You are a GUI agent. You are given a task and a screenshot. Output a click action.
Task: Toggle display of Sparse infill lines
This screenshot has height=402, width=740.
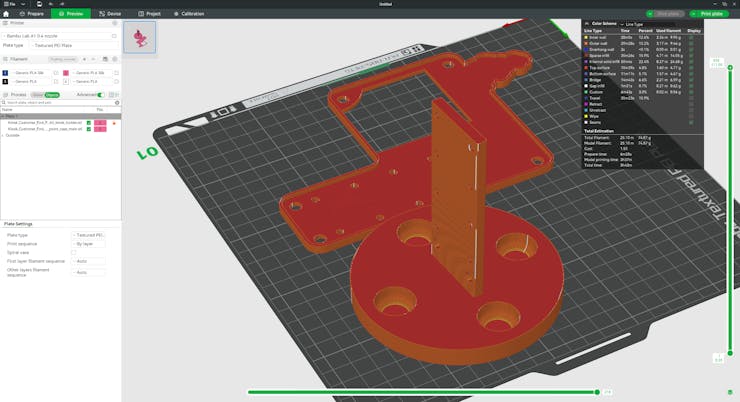pos(691,56)
